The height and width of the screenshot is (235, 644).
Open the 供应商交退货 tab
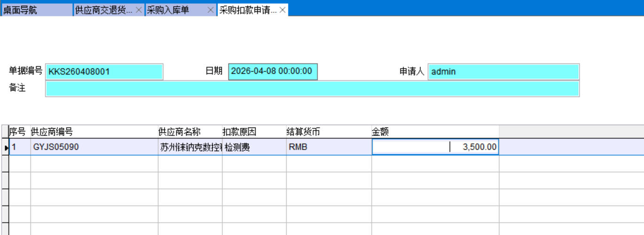point(104,10)
